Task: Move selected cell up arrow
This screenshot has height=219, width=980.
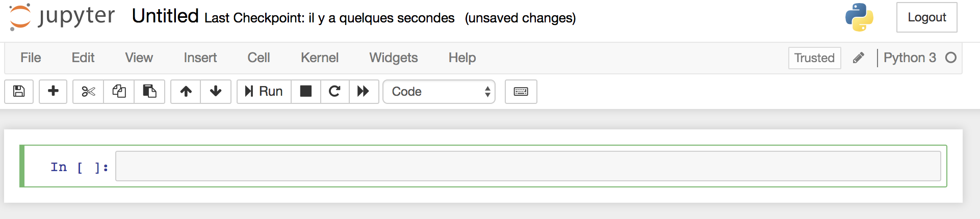Action: pyautogui.click(x=186, y=92)
